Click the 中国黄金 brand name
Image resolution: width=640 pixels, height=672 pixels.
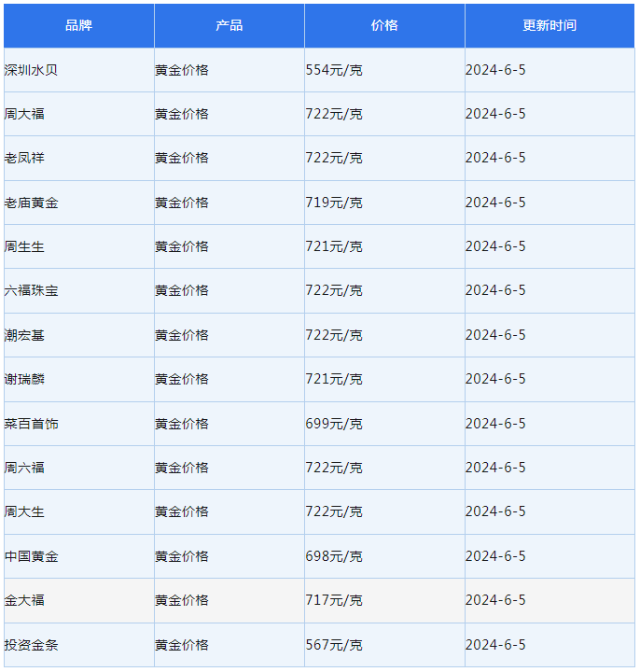tap(31, 556)
